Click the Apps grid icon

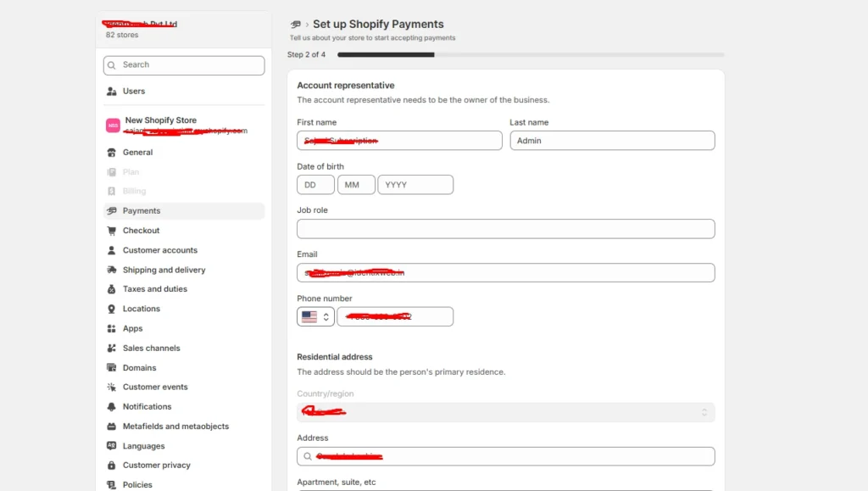coord(111,328)
